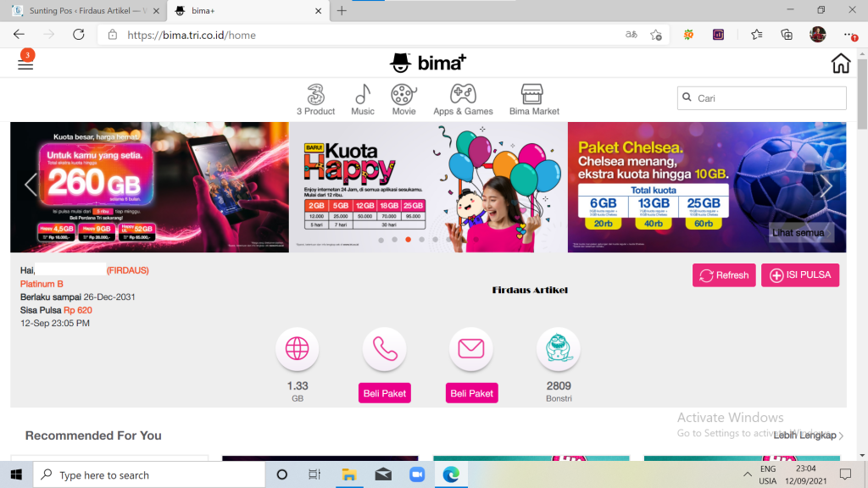Viewport: 868px width, 488px height.
Task: Open the Movie category icon
Action: pos(403,99)
